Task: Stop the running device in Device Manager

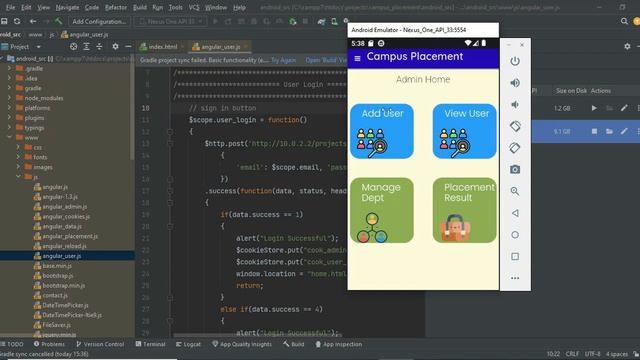Action: pos(594,131)
